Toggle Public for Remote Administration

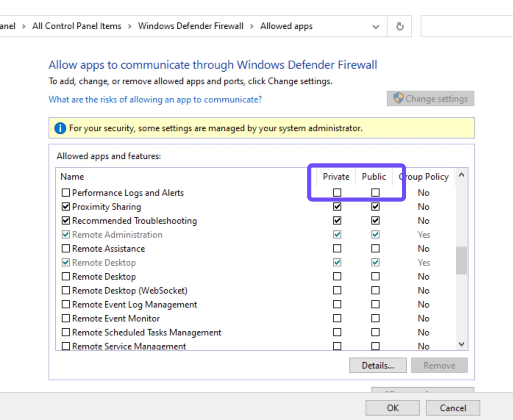pos(375,234)
